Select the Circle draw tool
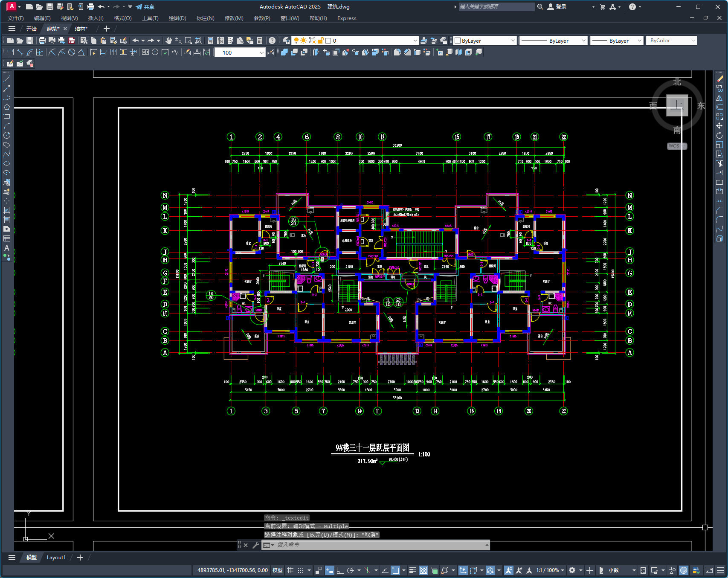 [7, 135]
